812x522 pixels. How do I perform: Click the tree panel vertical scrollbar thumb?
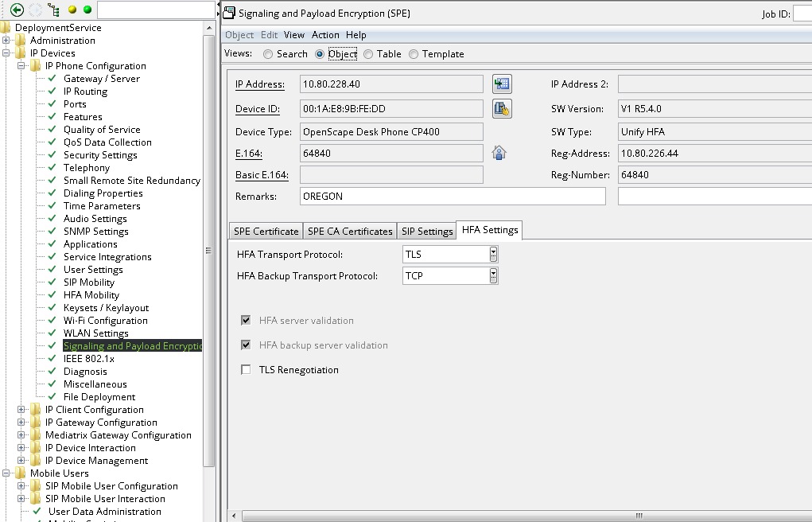click(x=208, y=251)
